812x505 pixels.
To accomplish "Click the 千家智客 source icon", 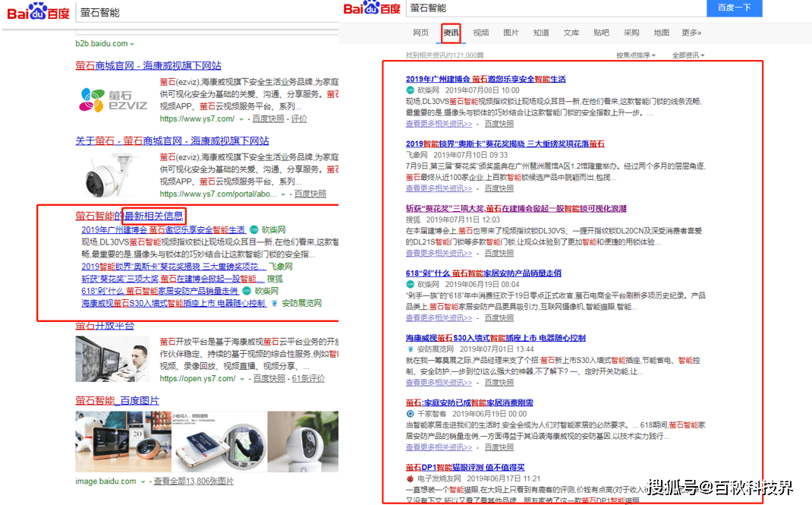I will [x=410, y=414].
